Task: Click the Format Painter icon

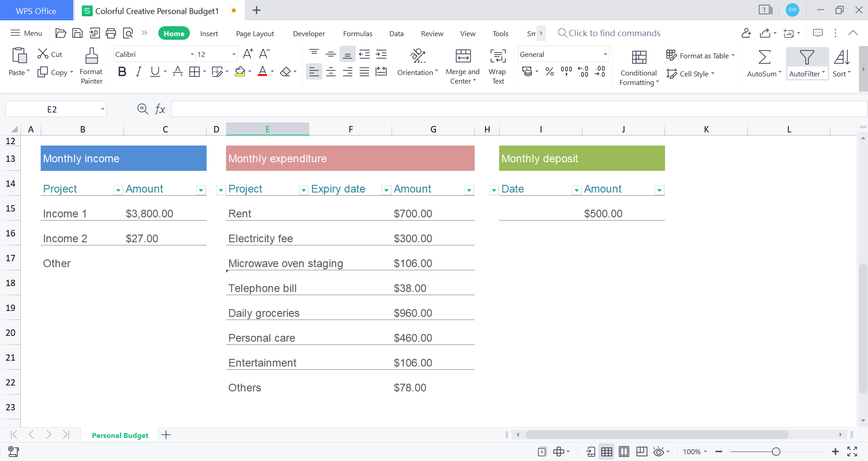Action: [91, 56]
